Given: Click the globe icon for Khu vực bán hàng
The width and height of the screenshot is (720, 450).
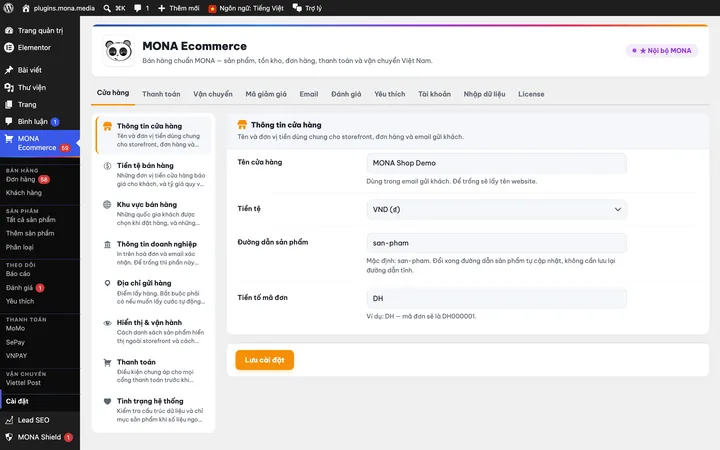Looking at the screenshot, I should click(x=107, y=205).
